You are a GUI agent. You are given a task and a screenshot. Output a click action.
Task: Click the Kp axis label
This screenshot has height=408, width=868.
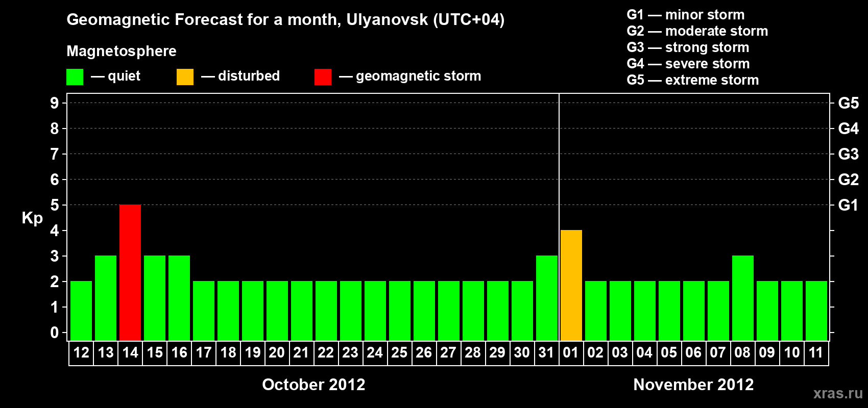(32, 218)
